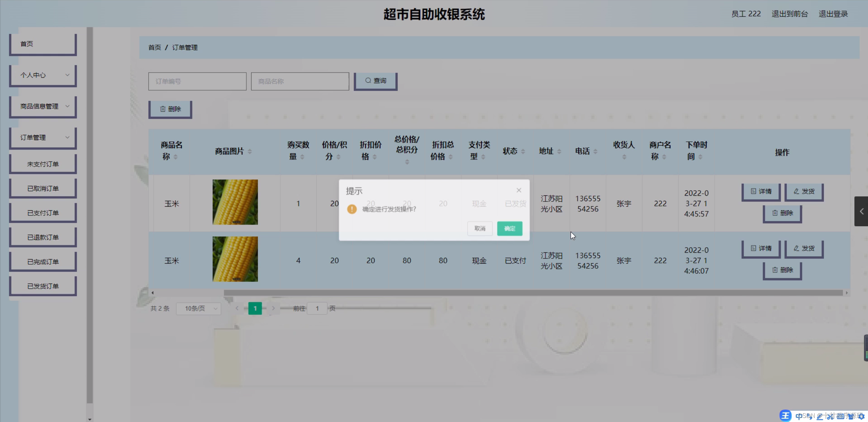Click the table horizontal scrollbar
Image resolution: width=868 pixels, height=422 pixels.
tap(533, 293)
